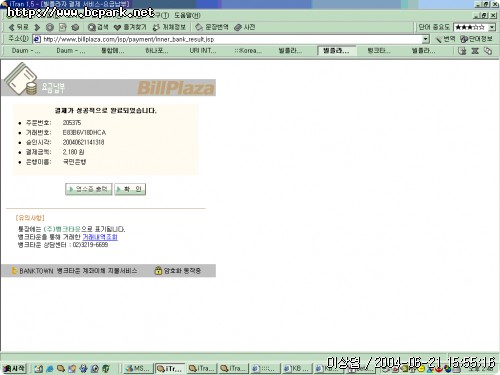
Task: Click the payment amount 2,180 원
Action: [x=73, y=152]
